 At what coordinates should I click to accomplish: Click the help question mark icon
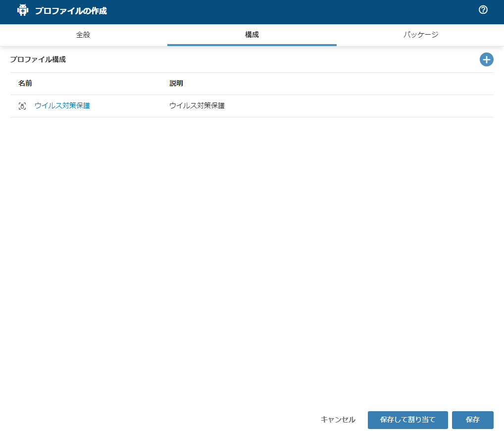pyautogui.click(x=483, y=10)
